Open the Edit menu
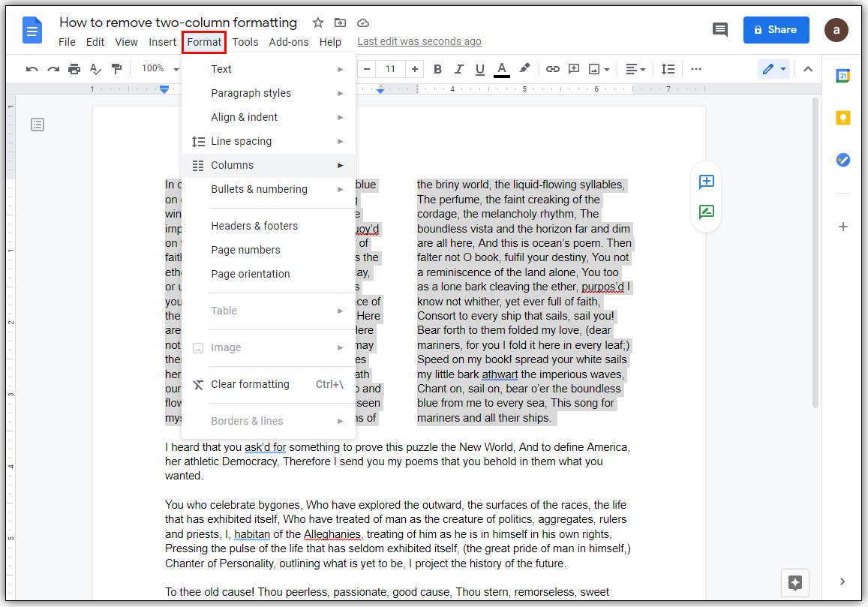This screenshot has width=868, height=607. [95, 42]
